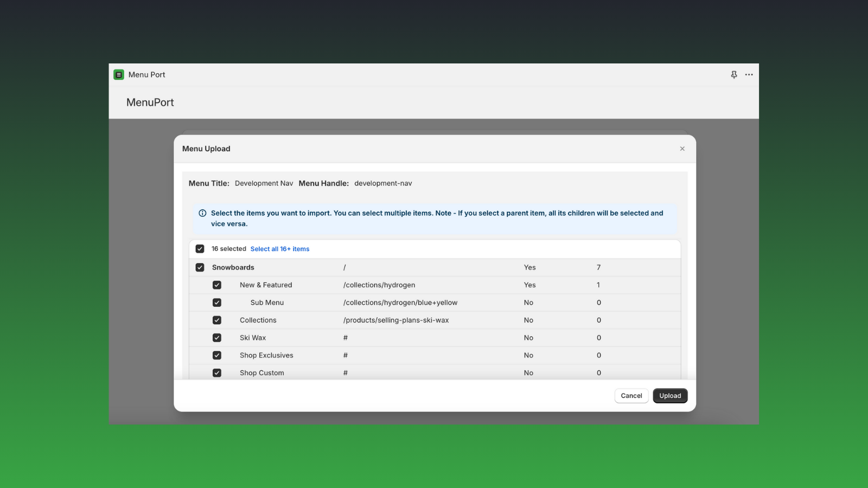Click the 7 count in the Snowboards row
The image size is (868, 488).
tap(599, 267)
